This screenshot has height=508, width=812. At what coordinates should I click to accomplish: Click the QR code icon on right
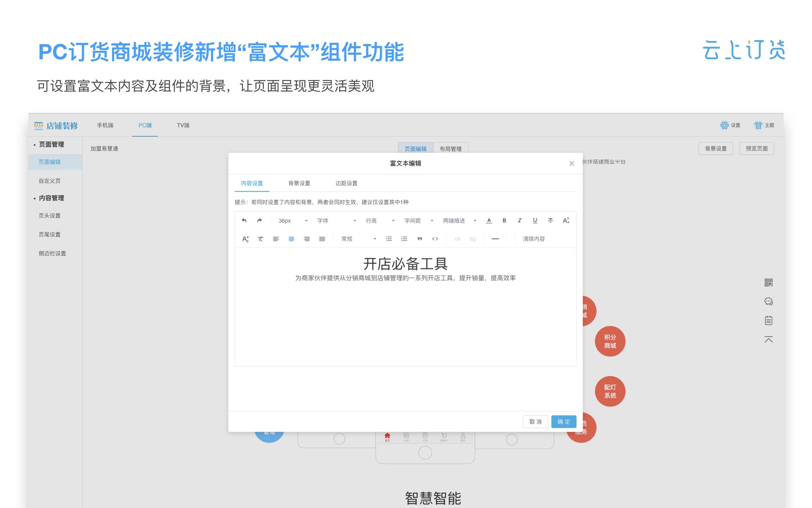coord(768,283)
